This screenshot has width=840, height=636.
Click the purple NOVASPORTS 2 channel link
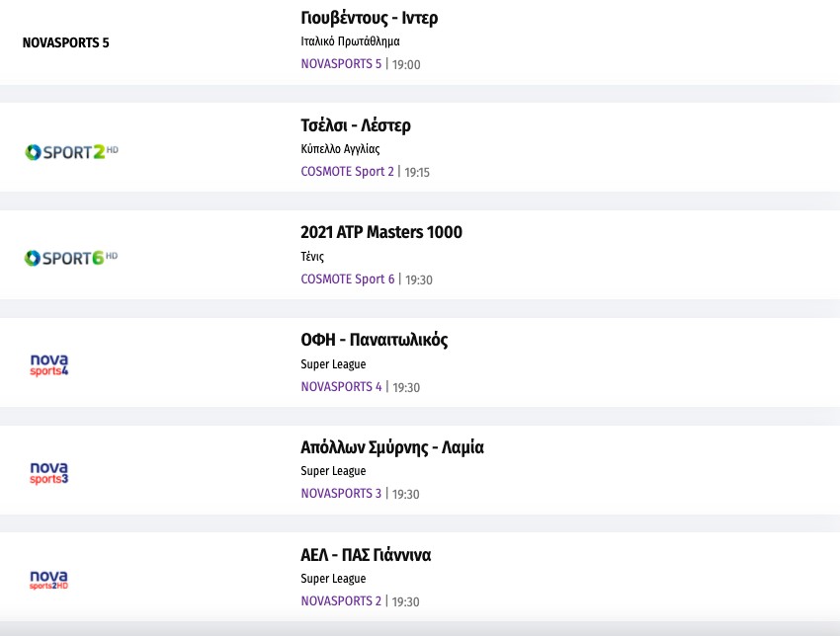click(341, 601)
